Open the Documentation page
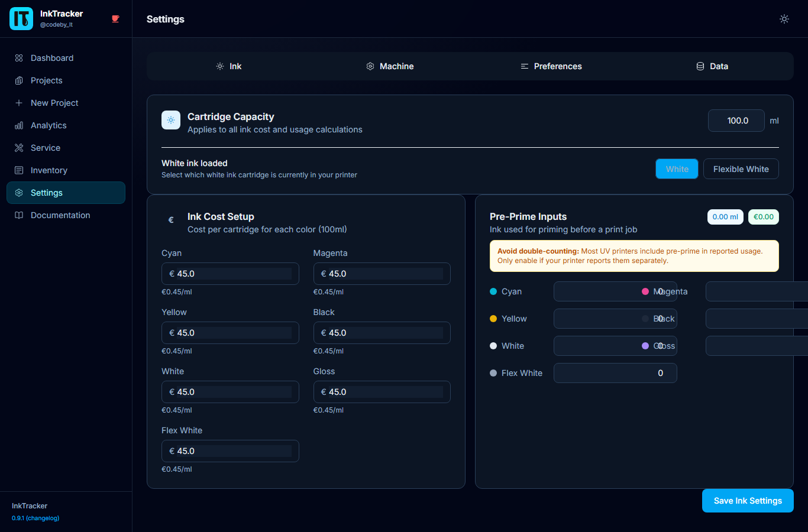The width and height of the screenshot is (808, 532). [66, 215]
